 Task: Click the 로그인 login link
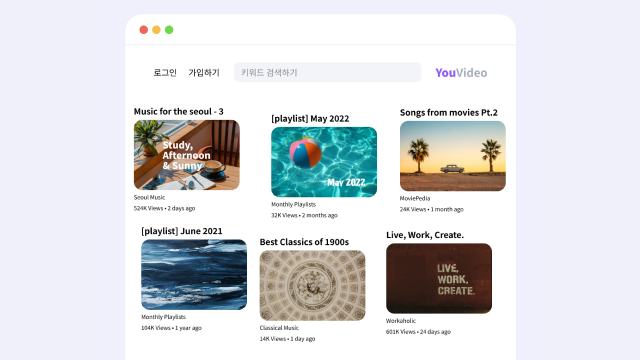pos(165,73)
